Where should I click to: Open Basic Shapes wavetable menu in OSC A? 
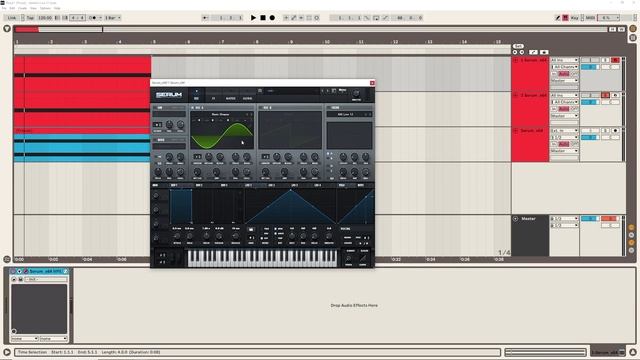220,114
